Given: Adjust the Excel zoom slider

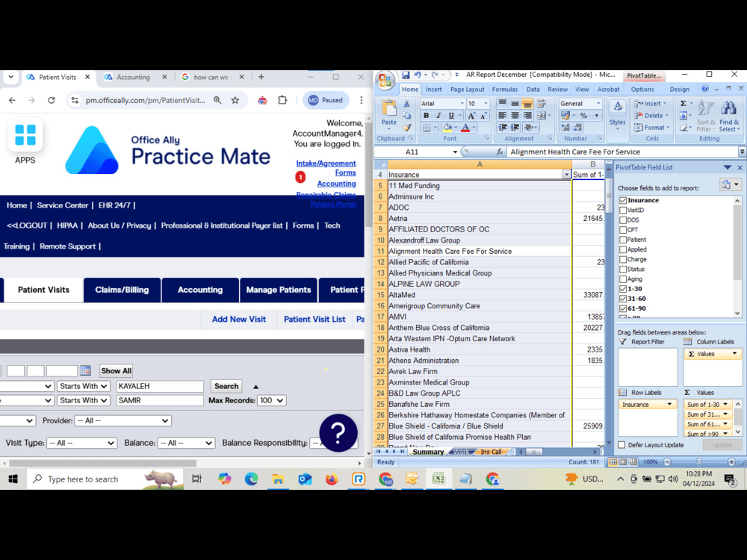Looking at the screenshot, I should tap(698, 461).
